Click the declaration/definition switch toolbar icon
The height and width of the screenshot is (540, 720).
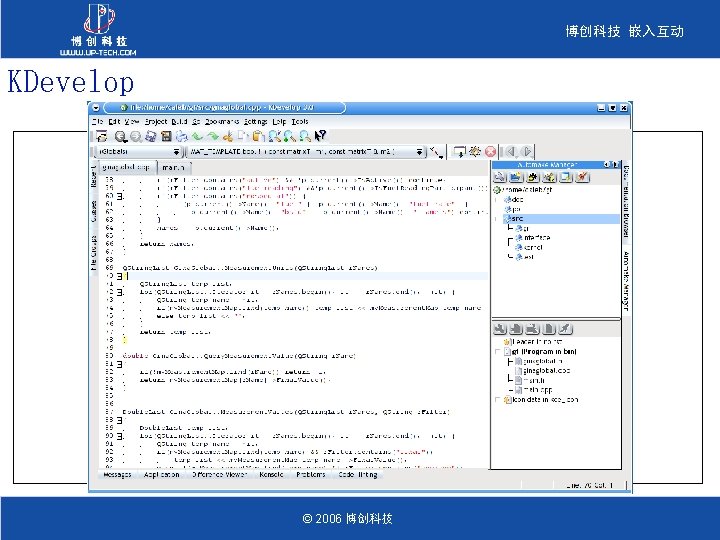click(x=436, y=152)
